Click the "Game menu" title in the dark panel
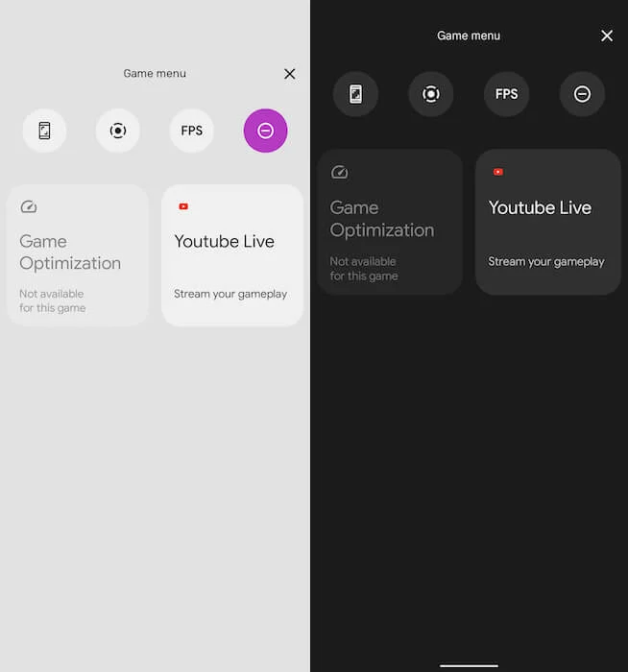The width and height of the screenshot is (628, 672). coord(469,36)
